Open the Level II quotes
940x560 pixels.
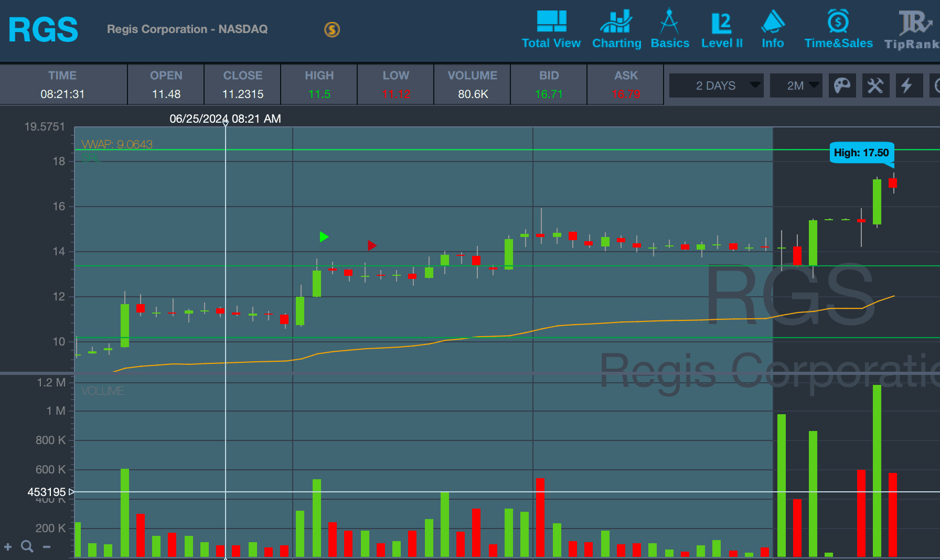pyautogui.click(x=722, y=29)
